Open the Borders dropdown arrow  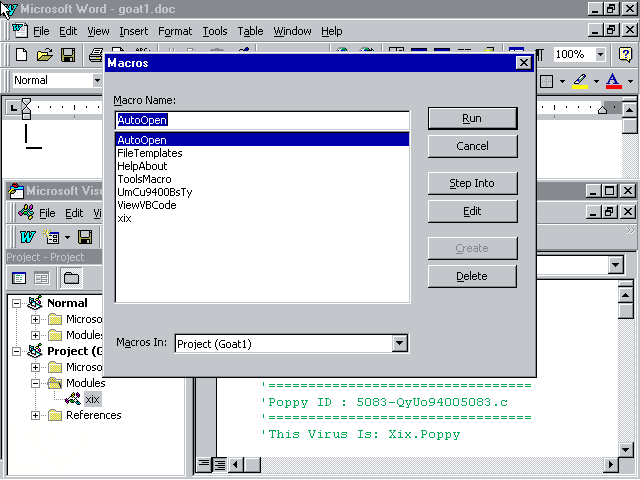coord(562,81)
